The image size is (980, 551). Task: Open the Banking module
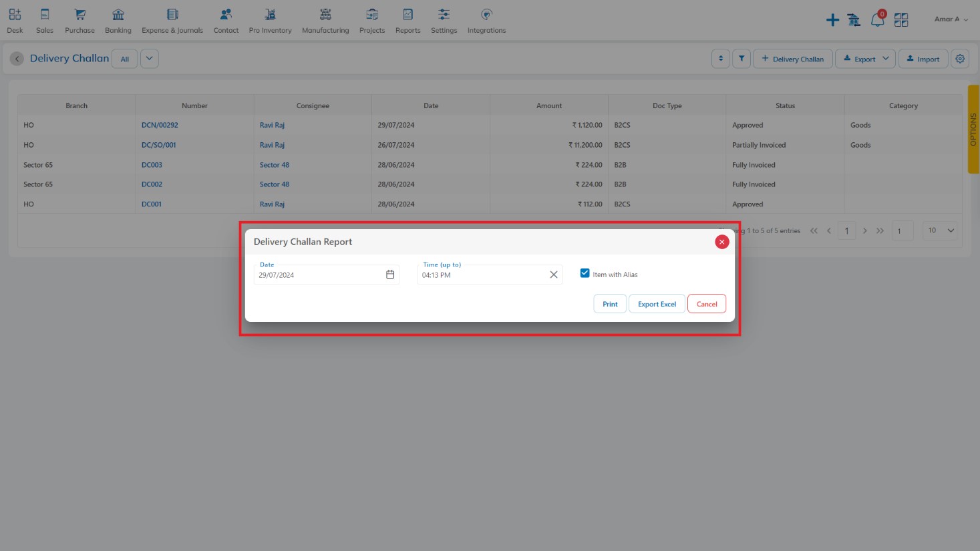point(118,21)
